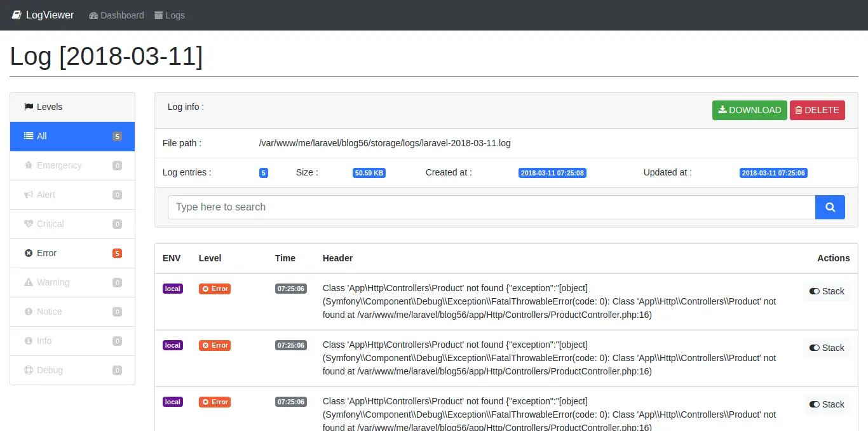Screen dimensions: 868x431
Task: Click the magnifier search button
Action: [830, 207]
